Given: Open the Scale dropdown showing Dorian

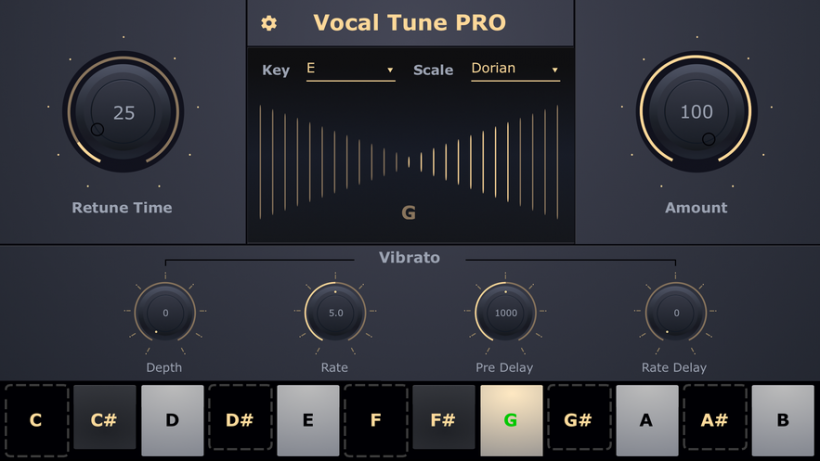Looking at the screenshot, I should 515,69.
